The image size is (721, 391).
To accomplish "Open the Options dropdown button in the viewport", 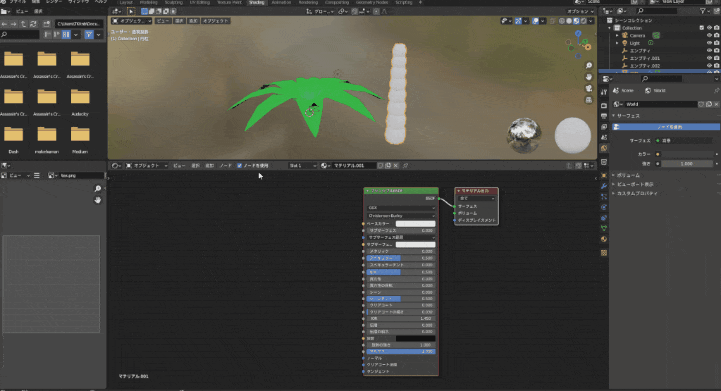I will coord(579,12).
